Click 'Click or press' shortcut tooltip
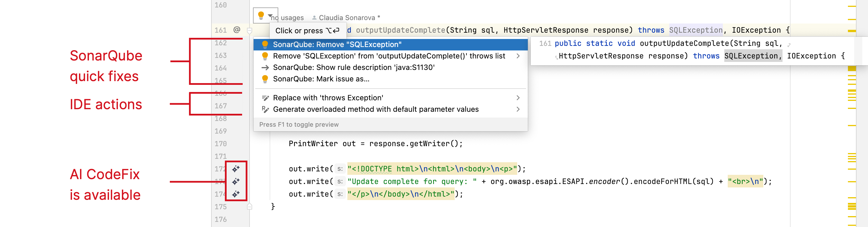The width and height of the screenshot is (868, 227). [x=308, y=31]
